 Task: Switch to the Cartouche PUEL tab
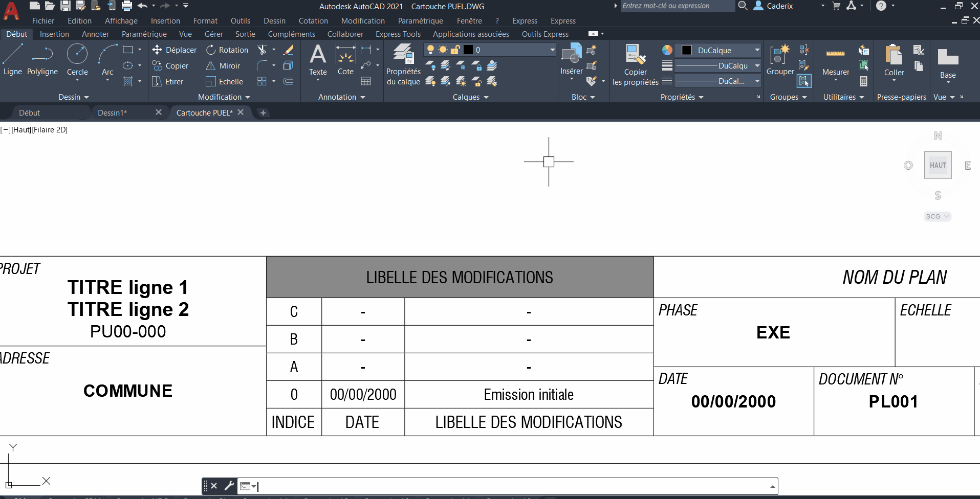pos(204,112)
